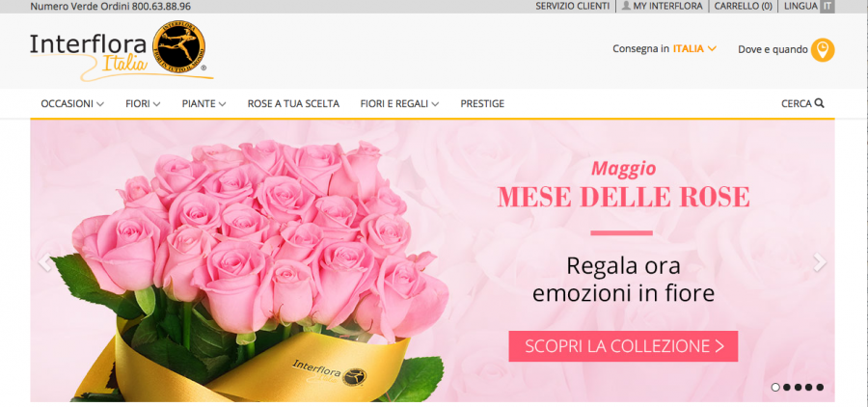The image size is (868, 407).
Task: Select the third carousel indicator dot
Action: click(798, 387)
